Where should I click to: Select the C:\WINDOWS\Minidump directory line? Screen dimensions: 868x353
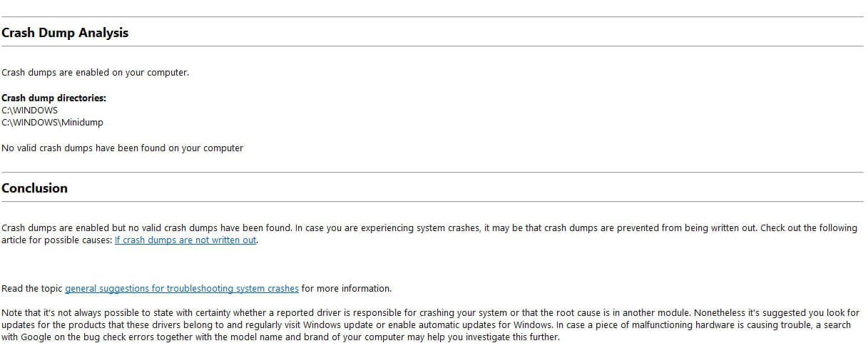point(53,123)
